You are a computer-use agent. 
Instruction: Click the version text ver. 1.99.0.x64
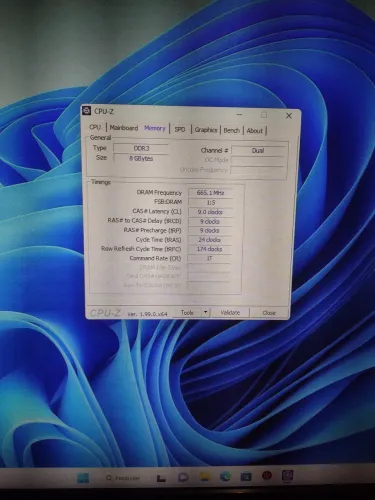(147, 314)
